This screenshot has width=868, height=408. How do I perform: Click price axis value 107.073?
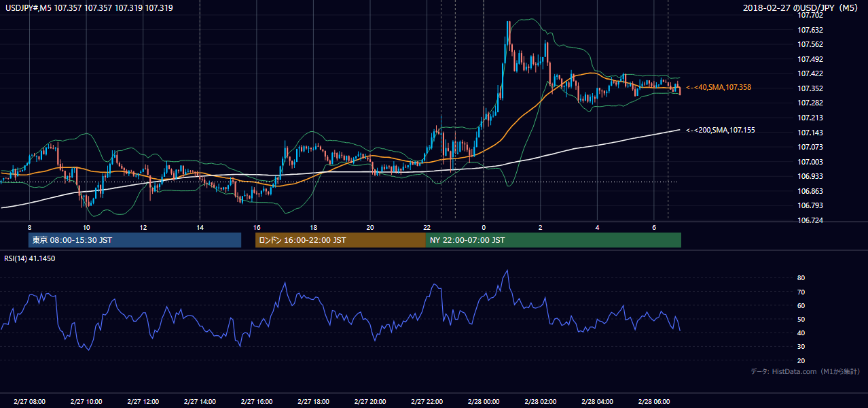[x=809, y=147]
